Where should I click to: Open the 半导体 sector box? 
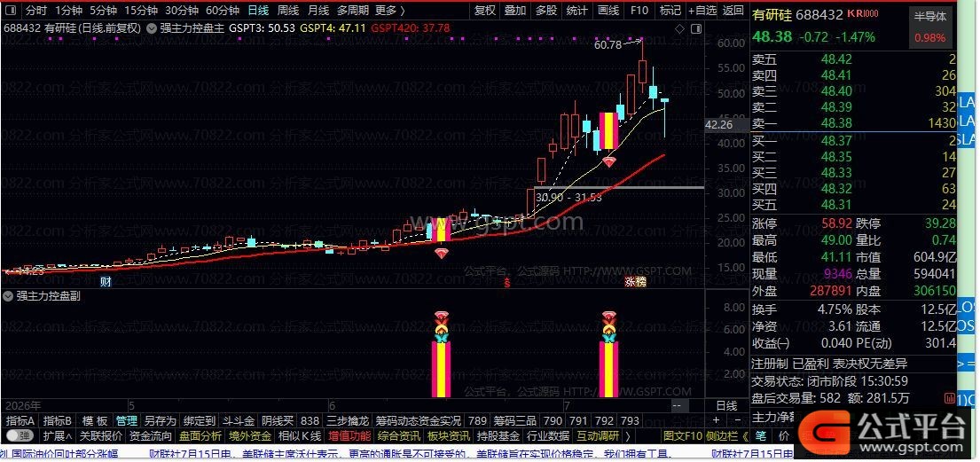click(930, 17)
